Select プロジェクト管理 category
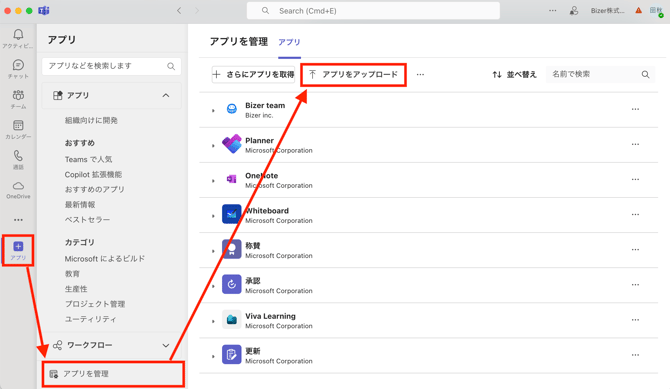The width and height of the screenshot is (670, 389). [95, 304]
